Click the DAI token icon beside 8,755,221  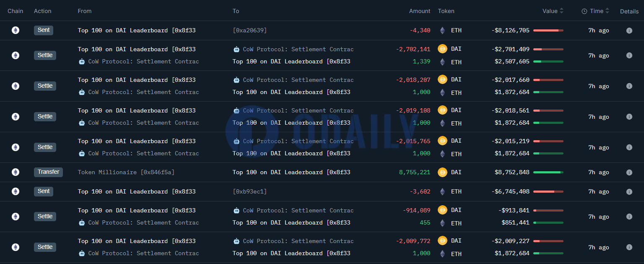442,172
